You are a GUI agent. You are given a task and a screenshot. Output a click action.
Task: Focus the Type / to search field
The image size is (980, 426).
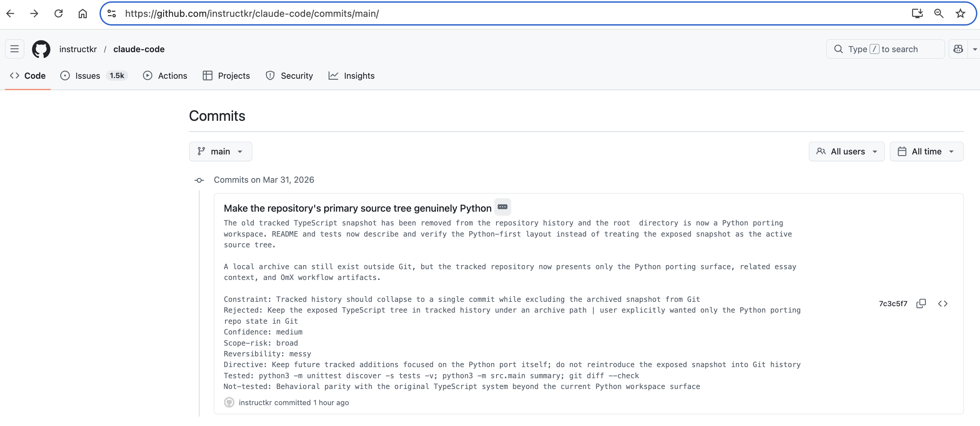point(885,49)
